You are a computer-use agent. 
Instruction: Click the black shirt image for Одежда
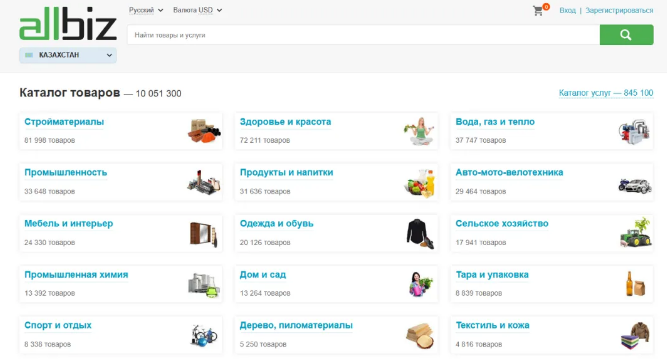point(419,234)
